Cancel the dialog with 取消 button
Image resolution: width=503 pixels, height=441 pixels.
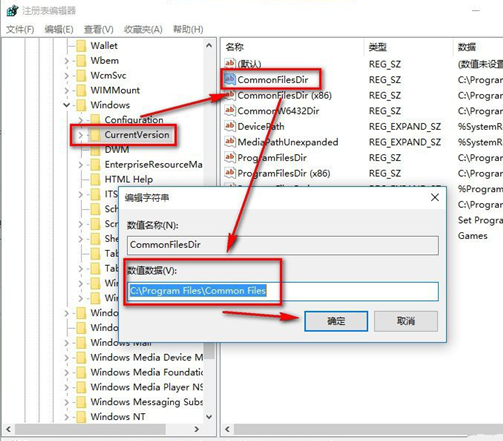tap(406, 321)
